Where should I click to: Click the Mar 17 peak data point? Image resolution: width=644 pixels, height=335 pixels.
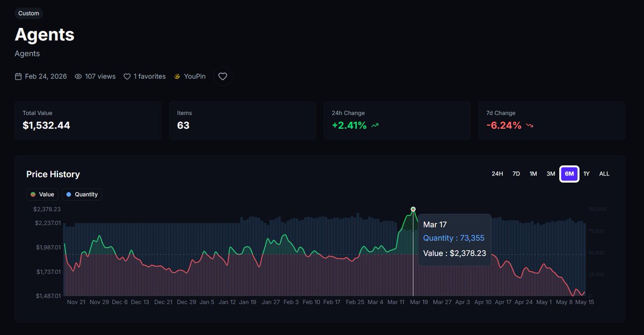tap(413, 209)
